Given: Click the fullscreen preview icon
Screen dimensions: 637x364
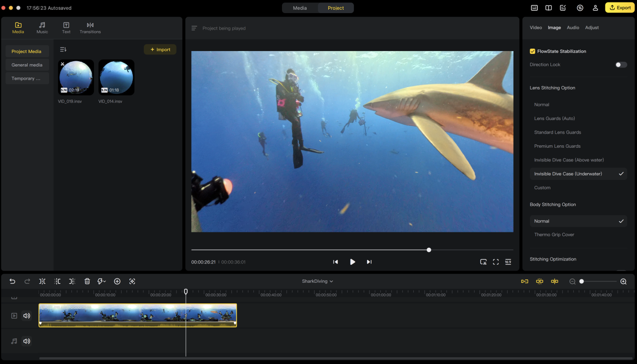Looking at the screenshot, I should (495, 262).
